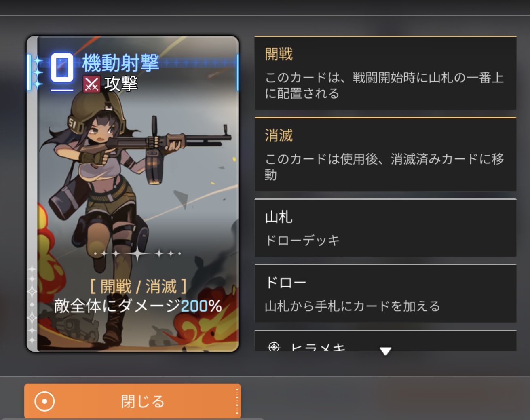Click the card cost 0 badge
Image resolution: width=530 pixels, height=420 pixels.
pos(62,68)
